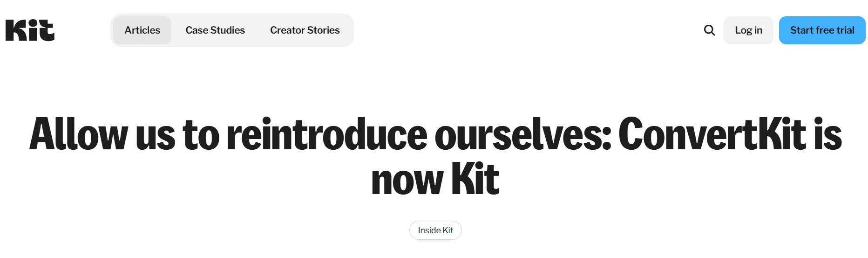
Task: Click the word "reintroduce" in the title
Action: tap(327, 134)
